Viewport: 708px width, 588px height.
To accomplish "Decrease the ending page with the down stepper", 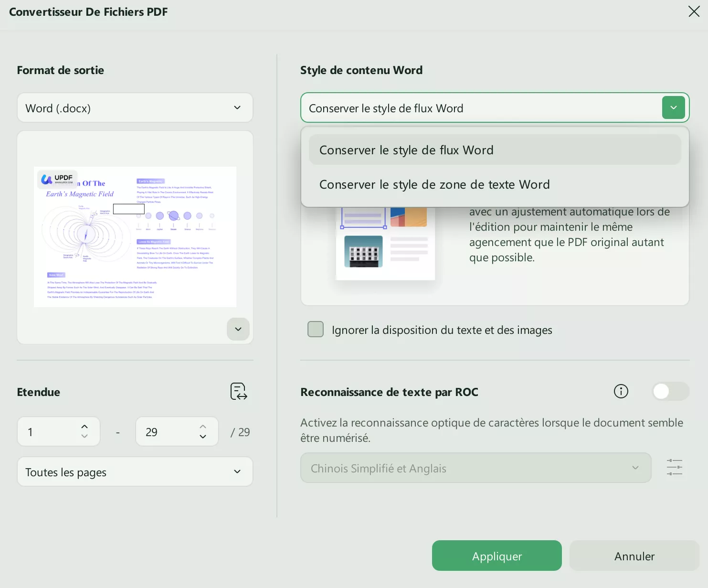I will 203,437.
